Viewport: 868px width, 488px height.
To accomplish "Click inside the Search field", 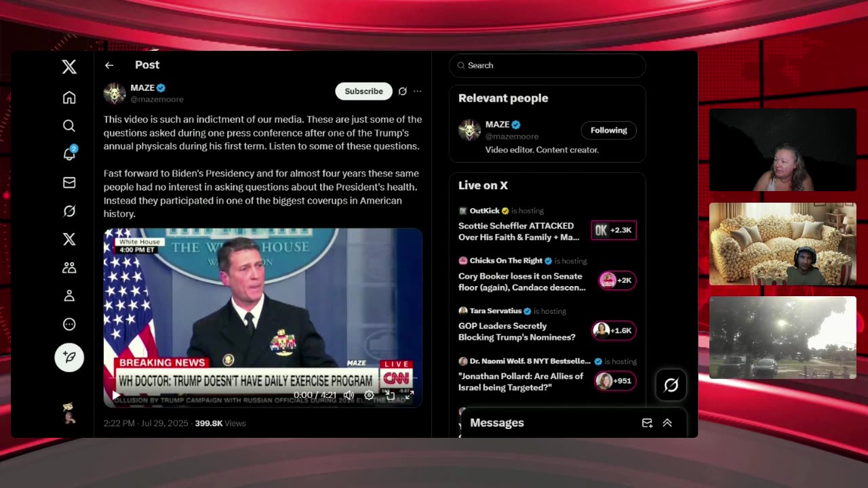I will click(547, 65).
